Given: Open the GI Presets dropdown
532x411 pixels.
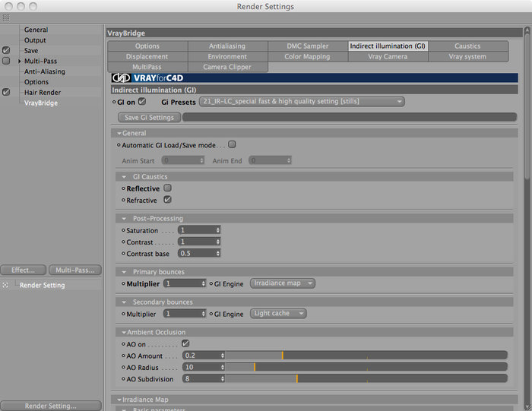Looking at the screenshot, I should pos(302,101).
